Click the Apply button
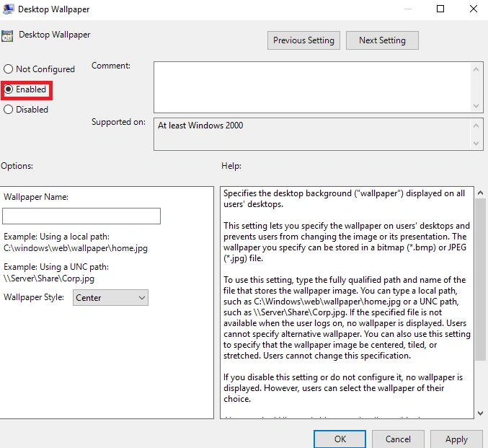Image resolution: width=488 pixels, height=448 pixels. (x=456, y=439)
